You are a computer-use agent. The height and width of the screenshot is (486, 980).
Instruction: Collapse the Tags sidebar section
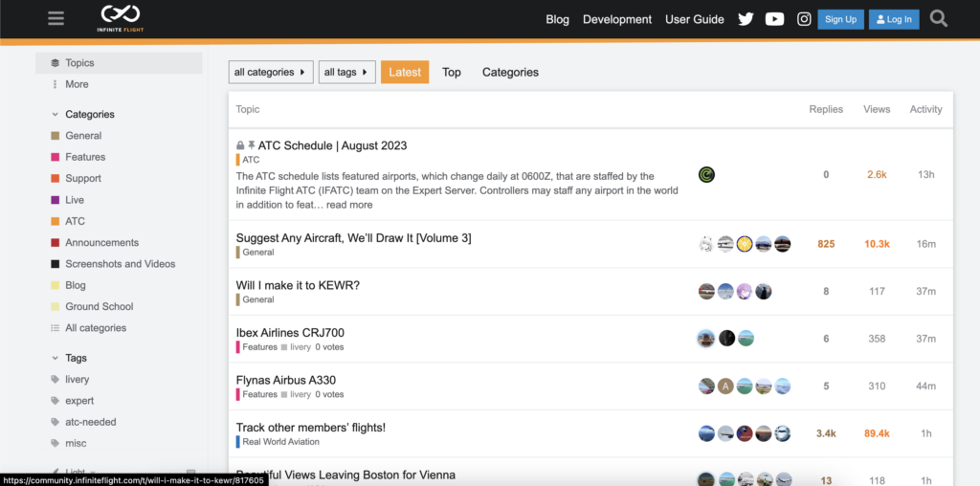tap(69, 359)
